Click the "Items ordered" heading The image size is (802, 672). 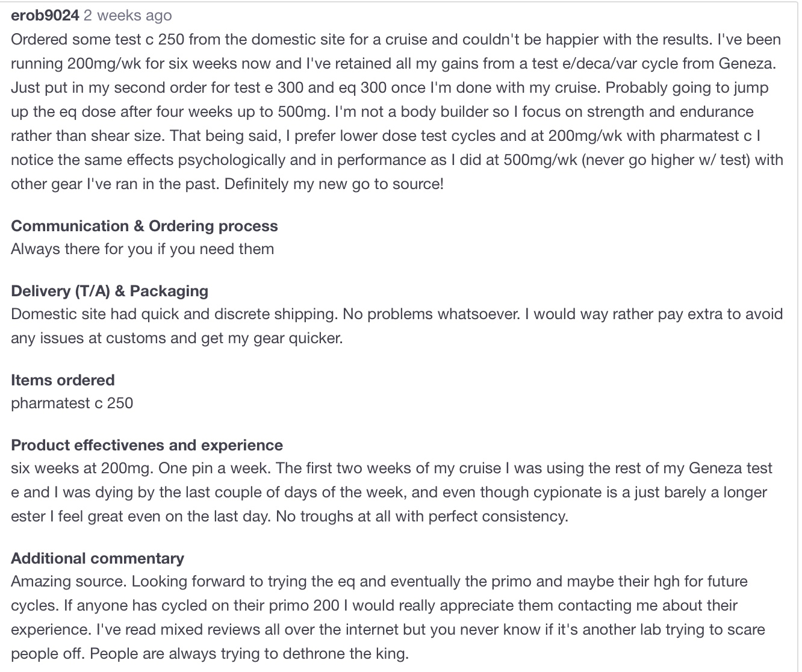(x=63, y=380)
